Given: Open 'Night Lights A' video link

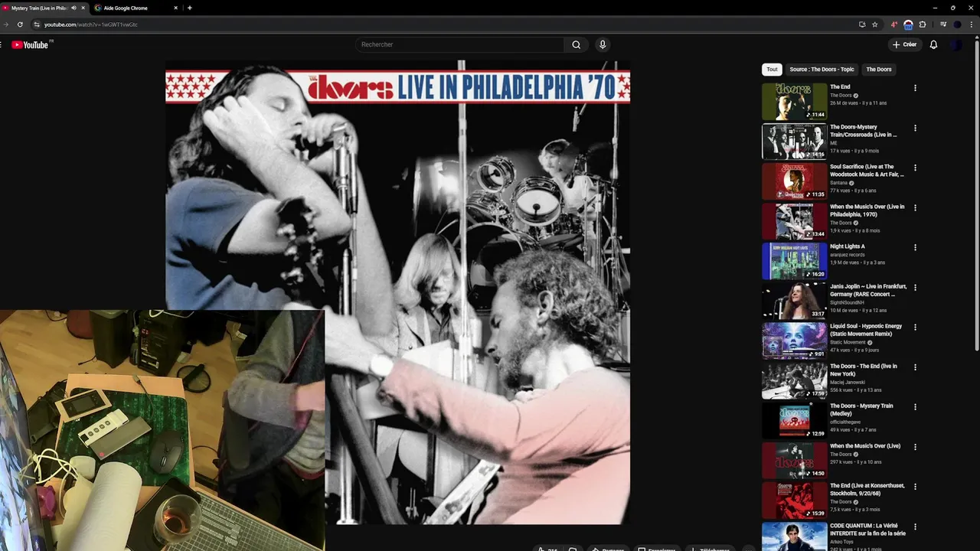Looking at the screenshot, I should click(847, 246).
